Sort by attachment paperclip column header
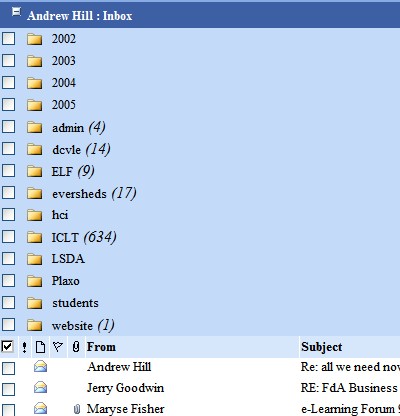 [x=76, y=347]
